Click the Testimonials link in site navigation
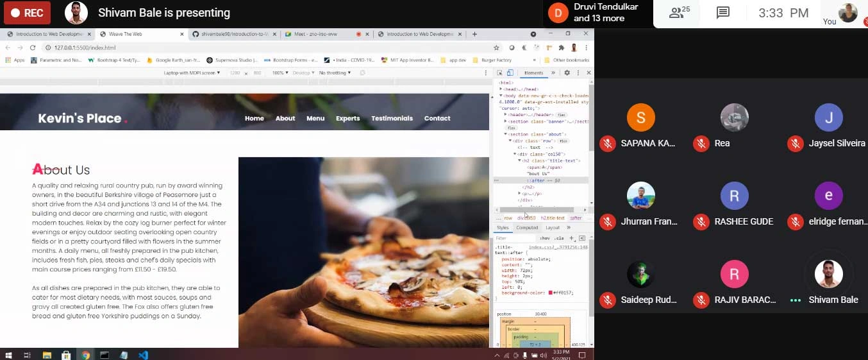This screenshot has width=868, height=360. point(392,118)
